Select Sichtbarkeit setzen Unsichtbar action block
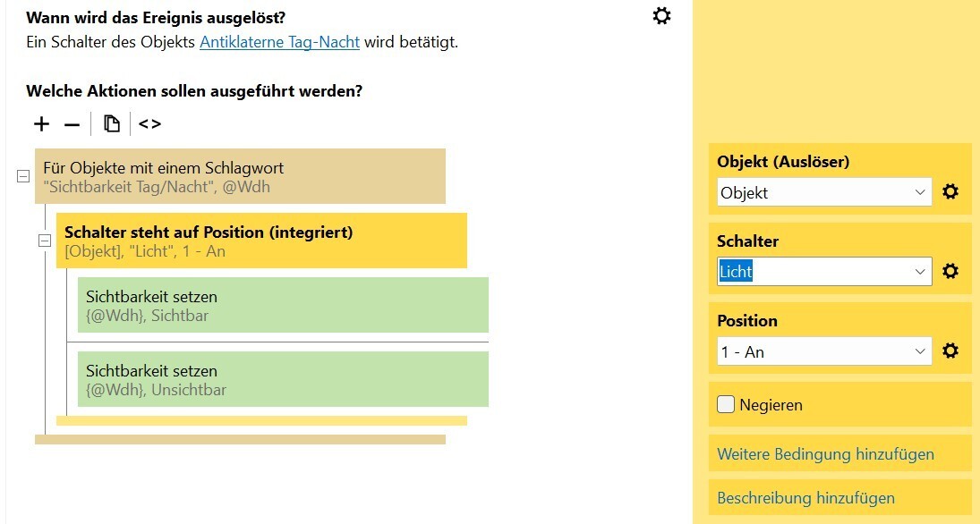This screenshot has width=980, height=524. (283, 379)
